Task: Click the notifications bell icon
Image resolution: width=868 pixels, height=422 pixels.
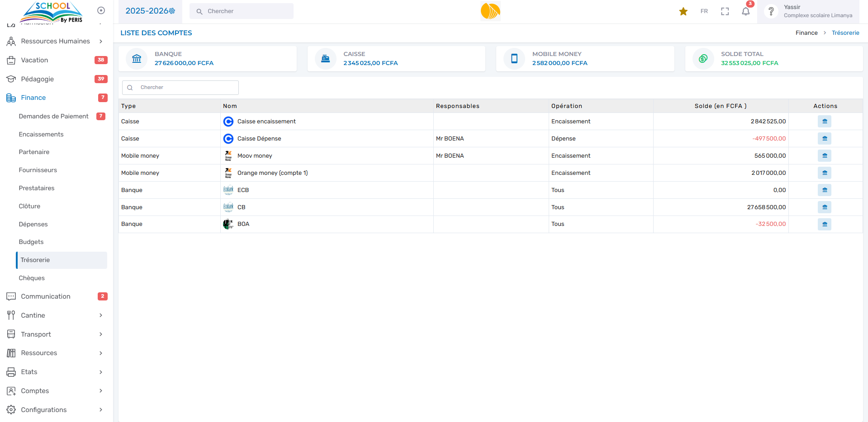Action: 745,11
